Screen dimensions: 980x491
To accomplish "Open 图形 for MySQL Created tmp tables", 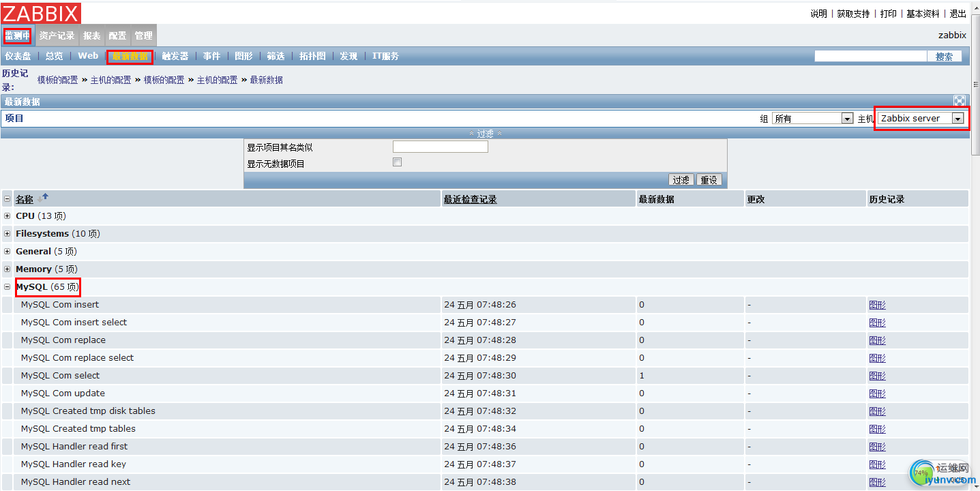I will (x=877, y=429).
